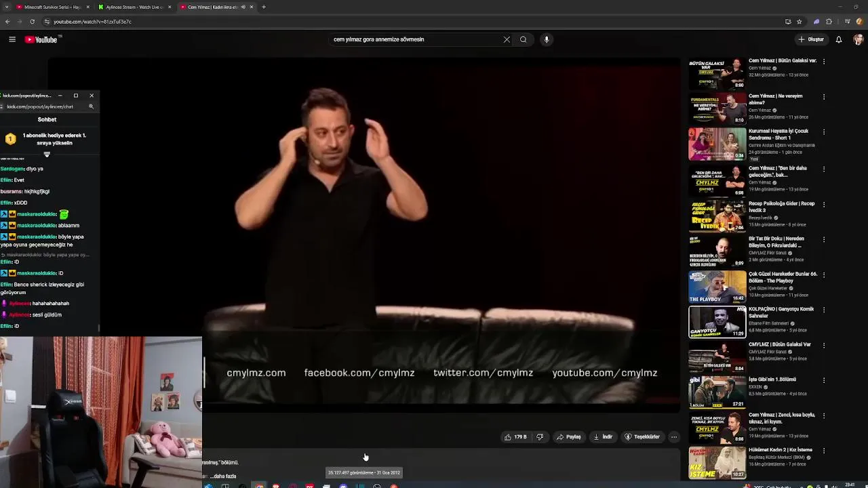Screen dimensions: 868x488
Task: Open options for Bütün Galaksi var video
Action: tap(824, 61)
